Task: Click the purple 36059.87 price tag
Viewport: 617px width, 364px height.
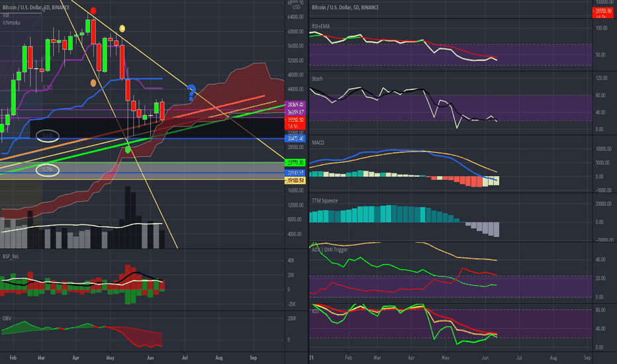Action: point(295,112)
